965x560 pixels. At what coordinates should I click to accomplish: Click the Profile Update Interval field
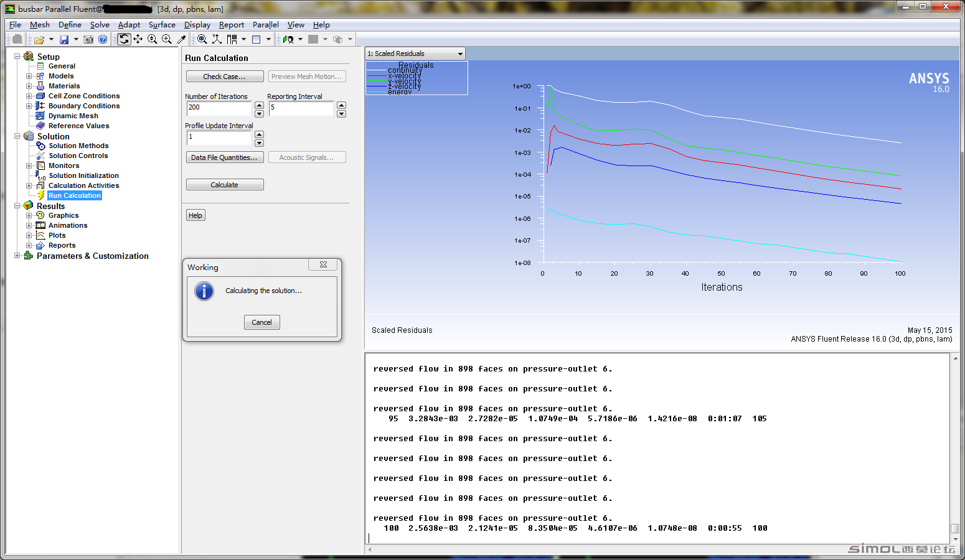click(219, 138)
